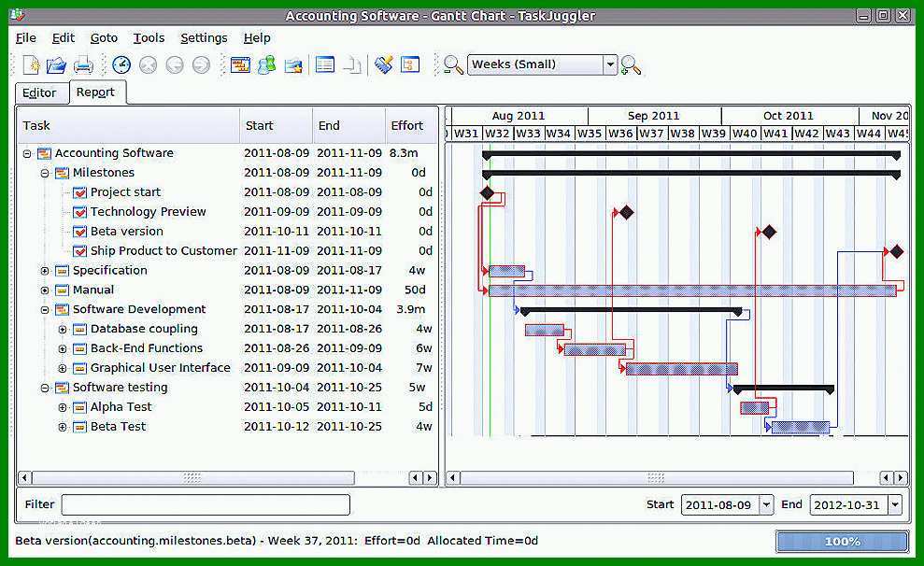Click the tree structure toolbar icon
The width and height of the screenshot is (924, 566).
[410, 64]
